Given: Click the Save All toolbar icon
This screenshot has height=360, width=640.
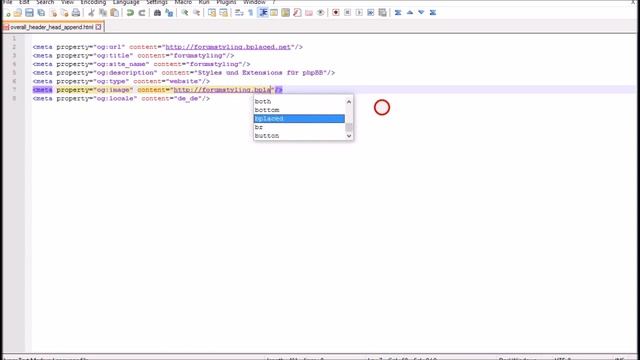Looking at the screenshot, I should (41, 13).
